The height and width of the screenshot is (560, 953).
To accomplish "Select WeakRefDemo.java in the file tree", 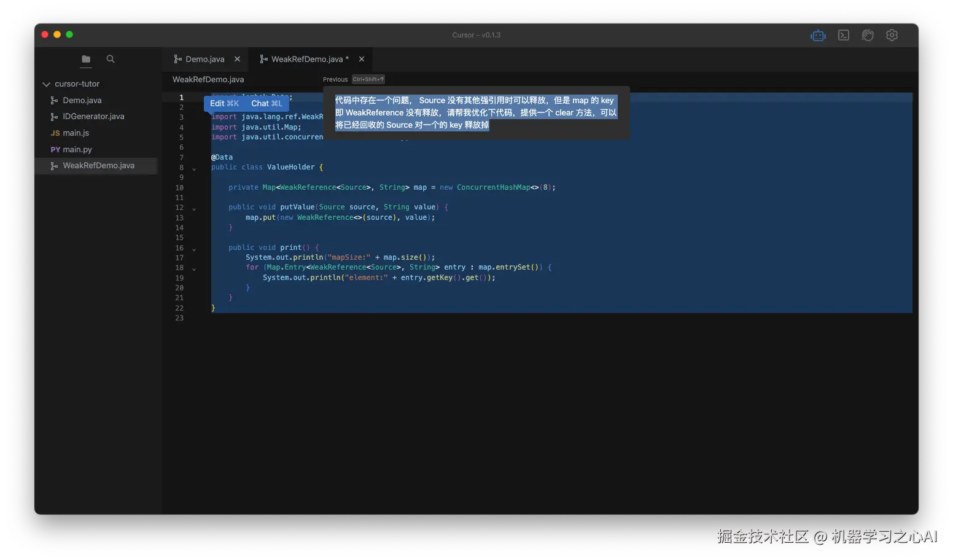I will tap(98, 165).
